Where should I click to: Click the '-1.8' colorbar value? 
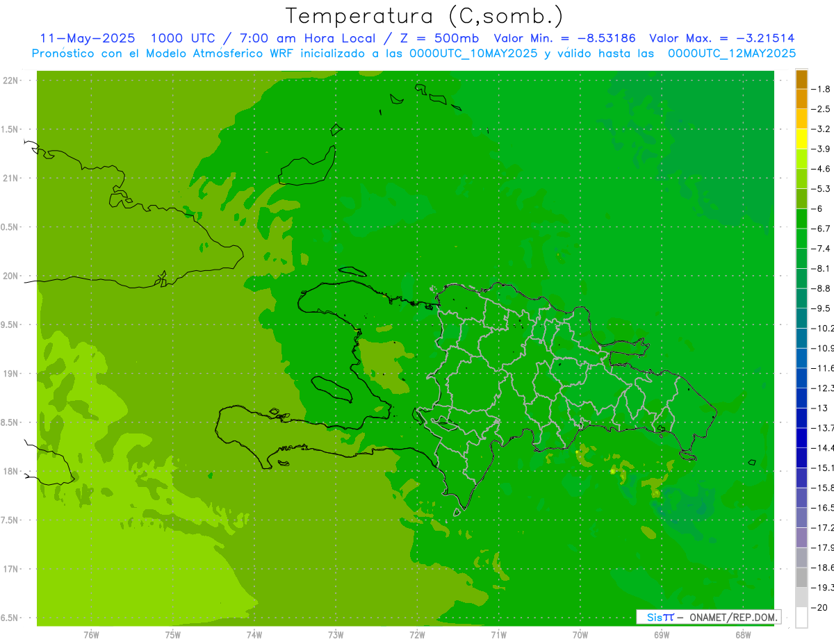821,89
